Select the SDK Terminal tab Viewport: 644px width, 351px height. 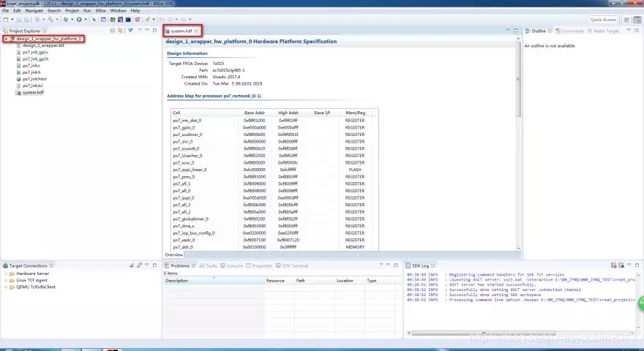(x=294, y=265)
